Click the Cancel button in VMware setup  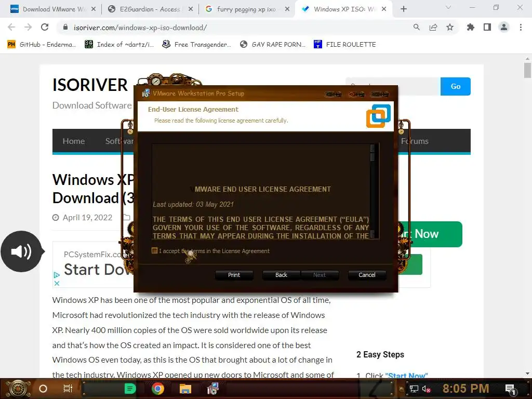(x=367, y=275)
